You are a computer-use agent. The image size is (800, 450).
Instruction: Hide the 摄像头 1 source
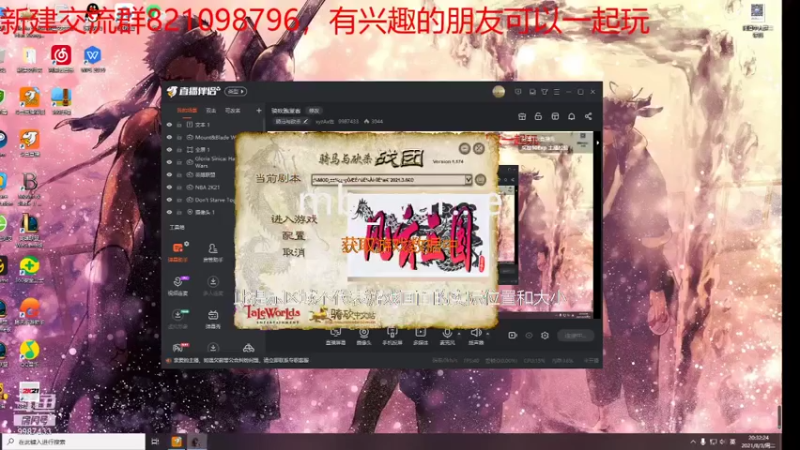(169, 212)
